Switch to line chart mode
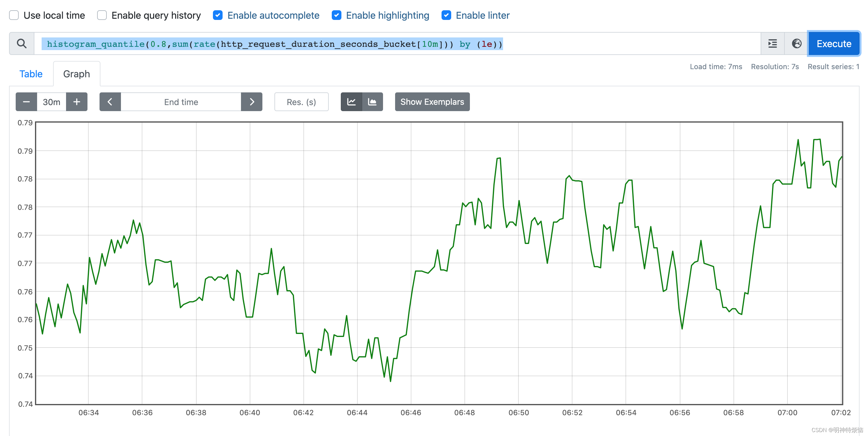This screenshot has width=868, height=436. pos(351,101)
